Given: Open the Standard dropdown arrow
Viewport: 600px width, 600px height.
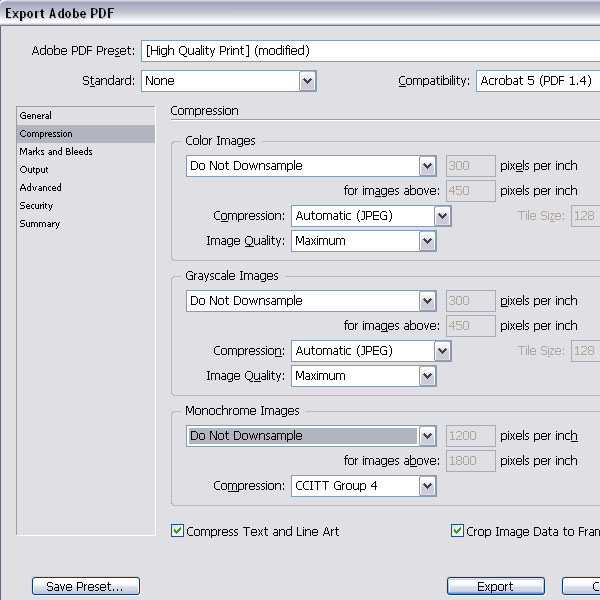Looking at the screenshot, I should point(307,81).
